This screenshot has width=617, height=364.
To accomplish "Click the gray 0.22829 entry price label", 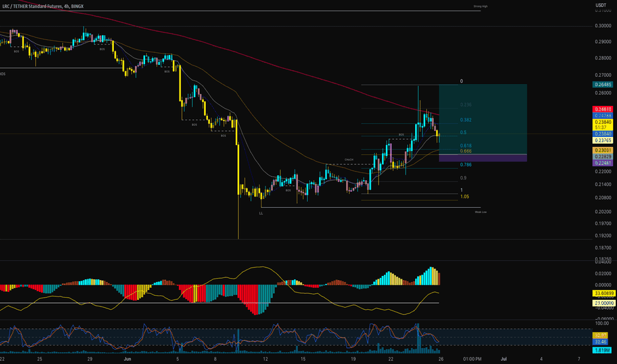I will click(x=602, y=157).
